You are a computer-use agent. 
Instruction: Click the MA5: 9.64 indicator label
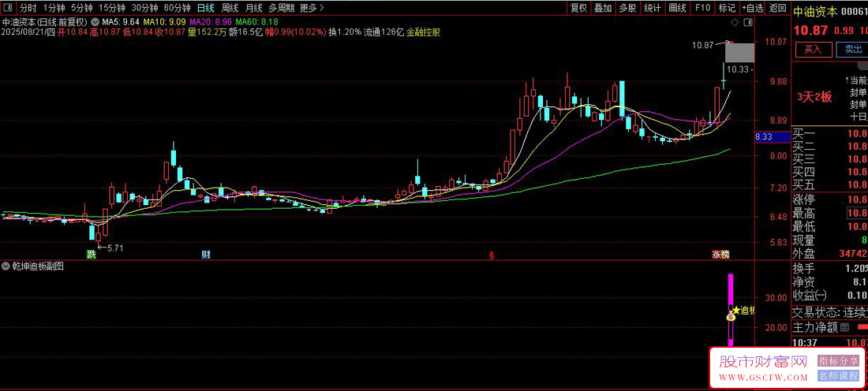point(121,21)
